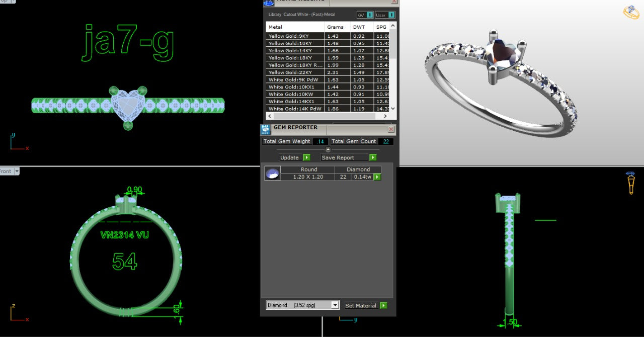Click the horizontal scrollbar right arrow
644x337 pixels.
pyautogui.click(x=386, y=116)
